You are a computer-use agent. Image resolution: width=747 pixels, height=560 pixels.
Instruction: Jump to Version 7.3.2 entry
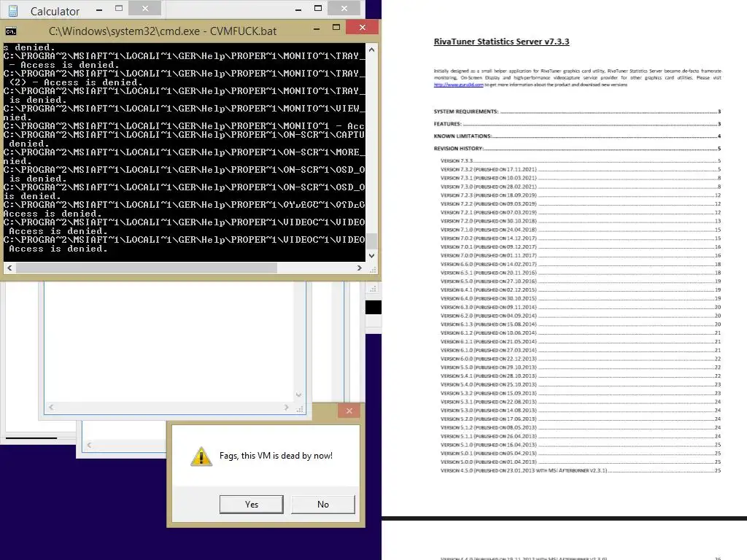point(580,169)
